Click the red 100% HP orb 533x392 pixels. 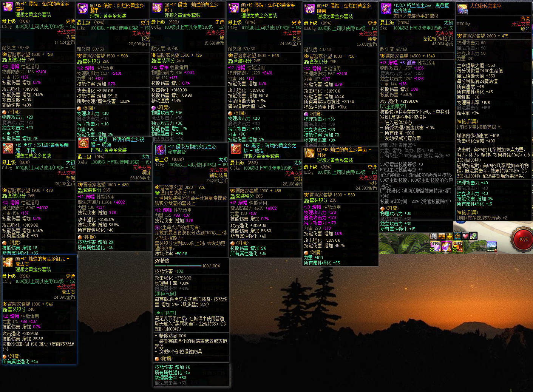click(524, 239)
